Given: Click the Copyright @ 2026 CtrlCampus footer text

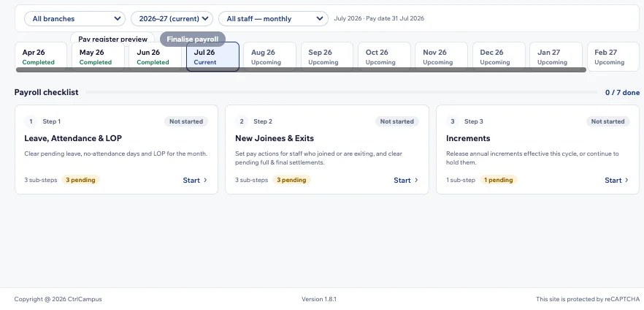Looking at the screenshot, I should [58, 299].
